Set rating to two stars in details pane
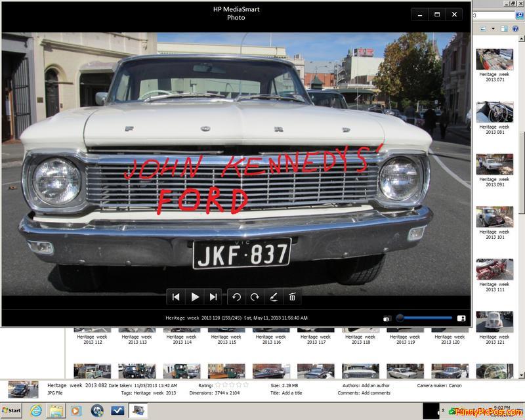The image size is (525, 420). 225,385
